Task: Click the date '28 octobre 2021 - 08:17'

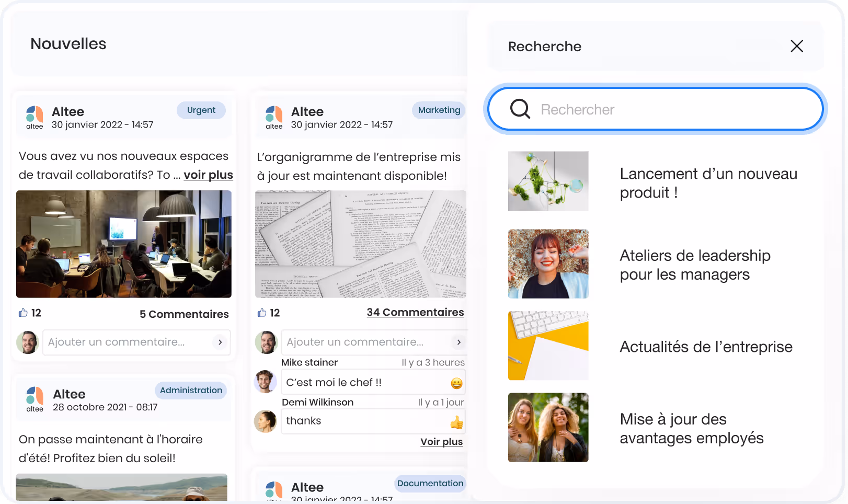Action: pos(105,407)
